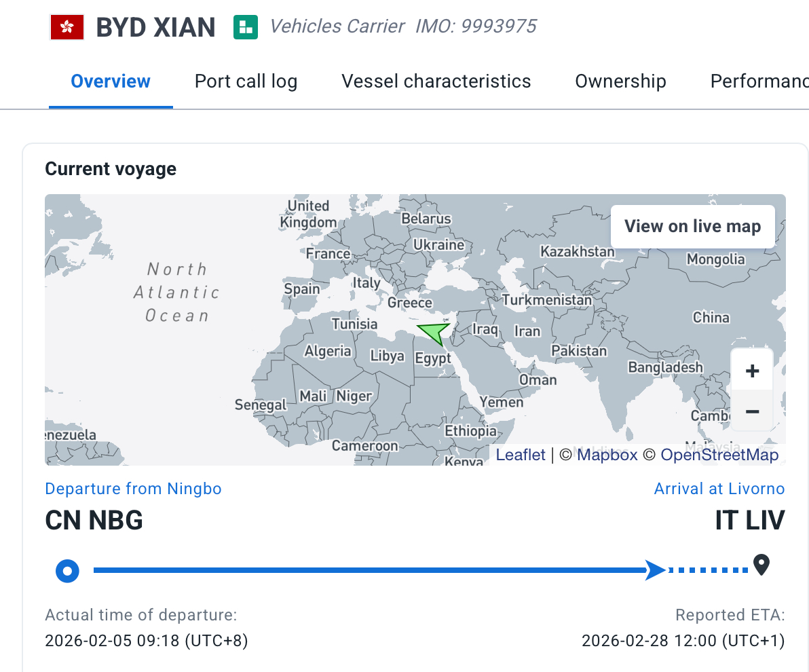The height and width of the screenshot is (672, 809).
Task: Click the green ship marker on map
Action: tap(434, 333)
